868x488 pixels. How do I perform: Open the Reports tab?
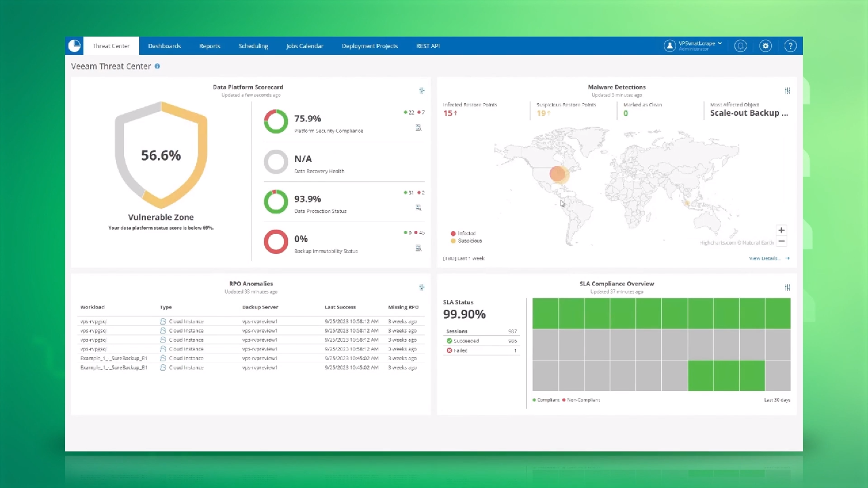pos(210,46)
